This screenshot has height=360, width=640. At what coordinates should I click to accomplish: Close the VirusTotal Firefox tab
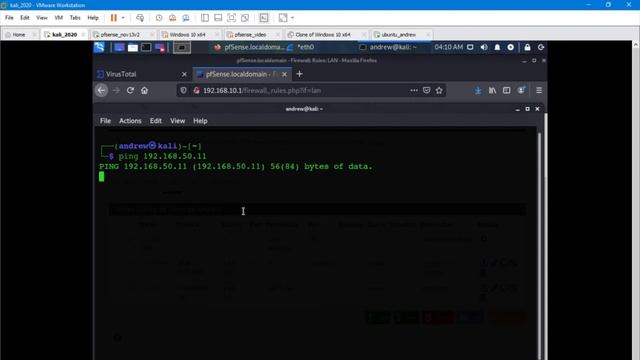tap(184, 74)
